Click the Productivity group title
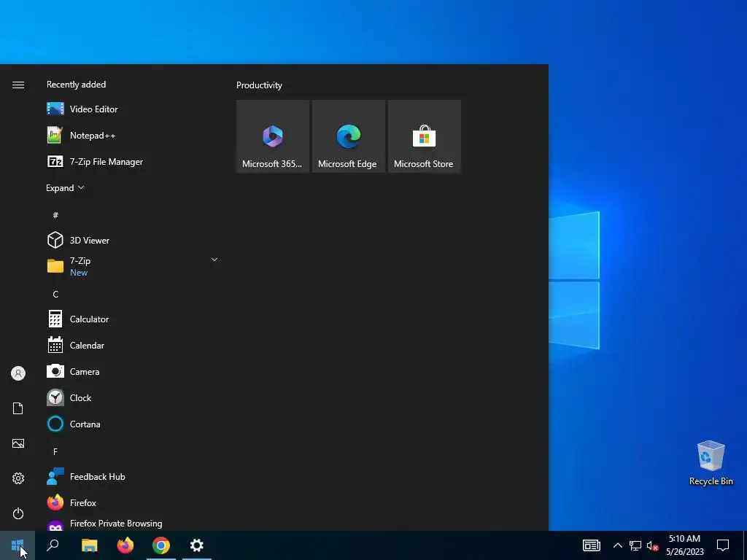Image resolution: width=747 pixels, height=560 pixels. tap(259, 85)
